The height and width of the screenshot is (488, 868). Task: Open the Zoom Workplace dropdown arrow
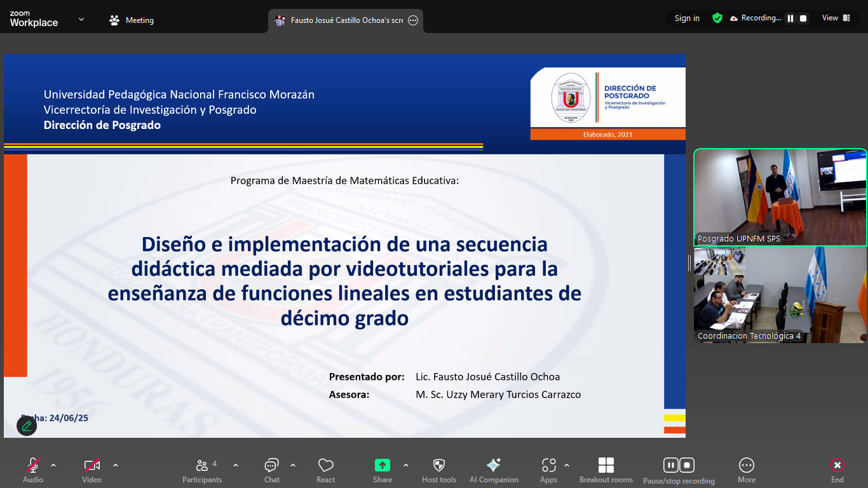(81, 20)
